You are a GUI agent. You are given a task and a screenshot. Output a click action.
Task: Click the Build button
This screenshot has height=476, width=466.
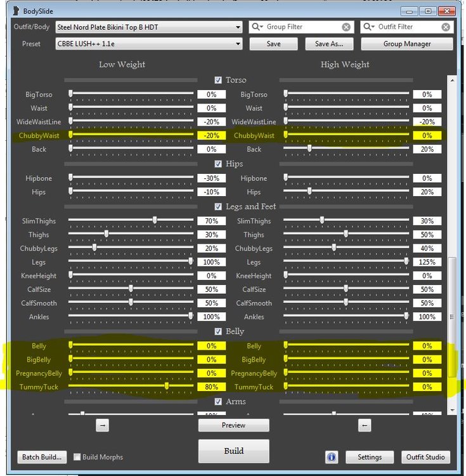coord(233,451)
